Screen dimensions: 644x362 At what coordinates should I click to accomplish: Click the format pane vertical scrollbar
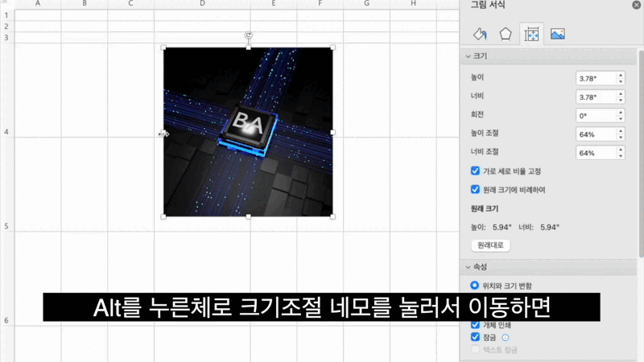point(641,154)
